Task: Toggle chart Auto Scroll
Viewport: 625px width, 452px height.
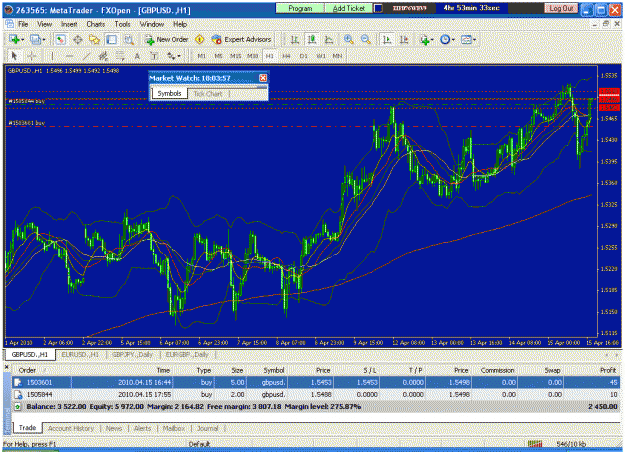Action: (387, 39)
